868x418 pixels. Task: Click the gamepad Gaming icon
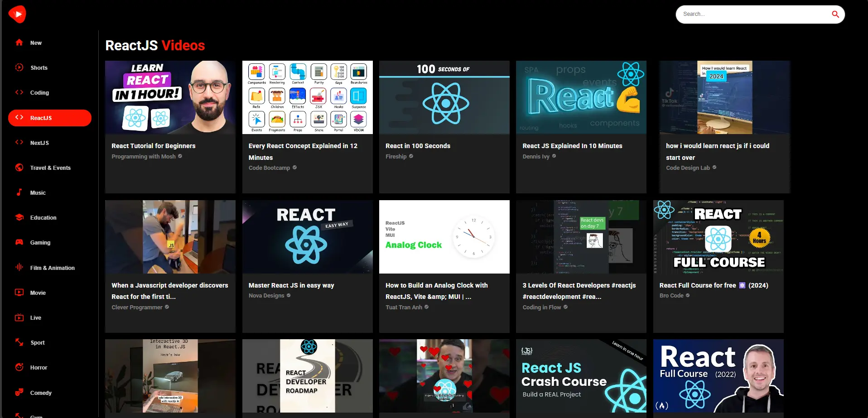tap(19, 242)
